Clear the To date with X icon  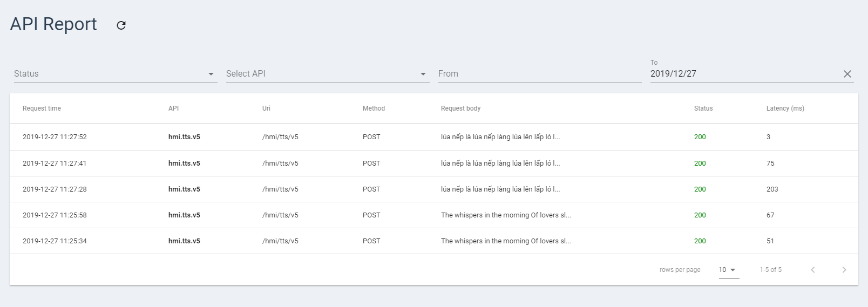(x=847, y=74)
